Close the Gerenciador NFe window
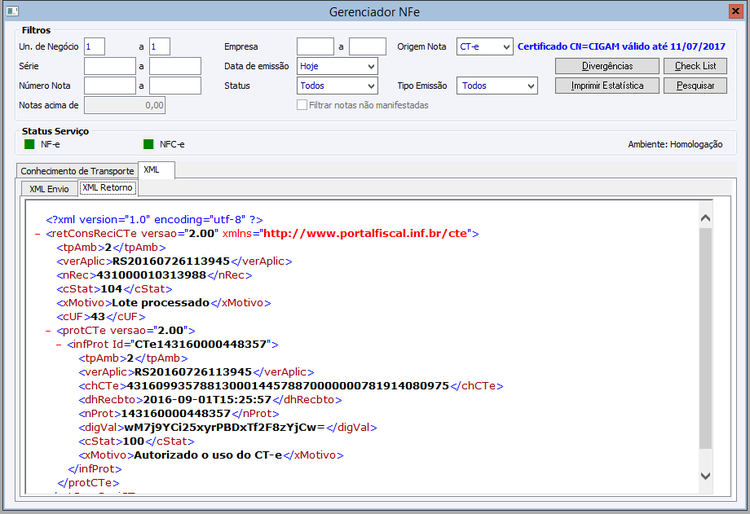The width and height of the screenshot is (750, 514). click(x=736, y=11)
